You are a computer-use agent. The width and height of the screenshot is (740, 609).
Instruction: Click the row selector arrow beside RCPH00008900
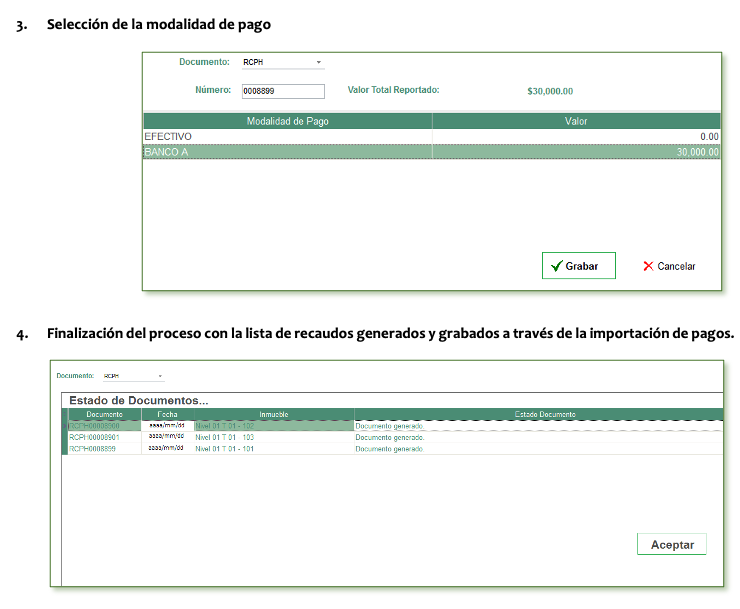tap(65, 426)
